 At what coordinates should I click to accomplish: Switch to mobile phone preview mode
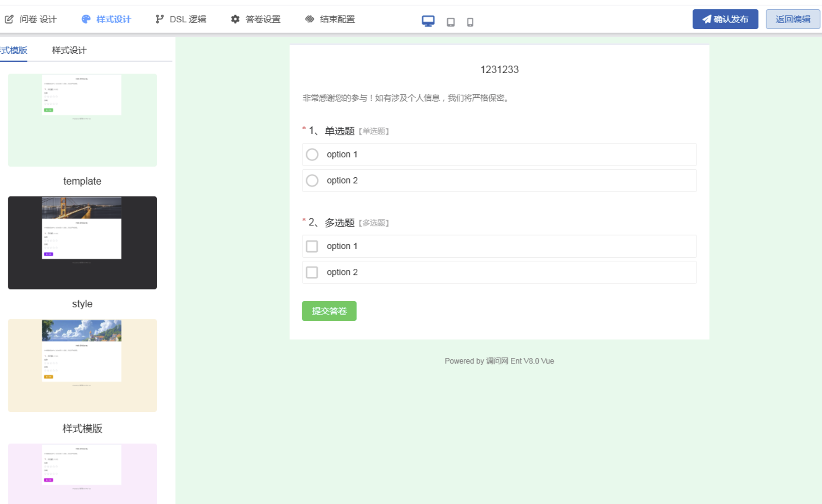click(x=470, y=22)
